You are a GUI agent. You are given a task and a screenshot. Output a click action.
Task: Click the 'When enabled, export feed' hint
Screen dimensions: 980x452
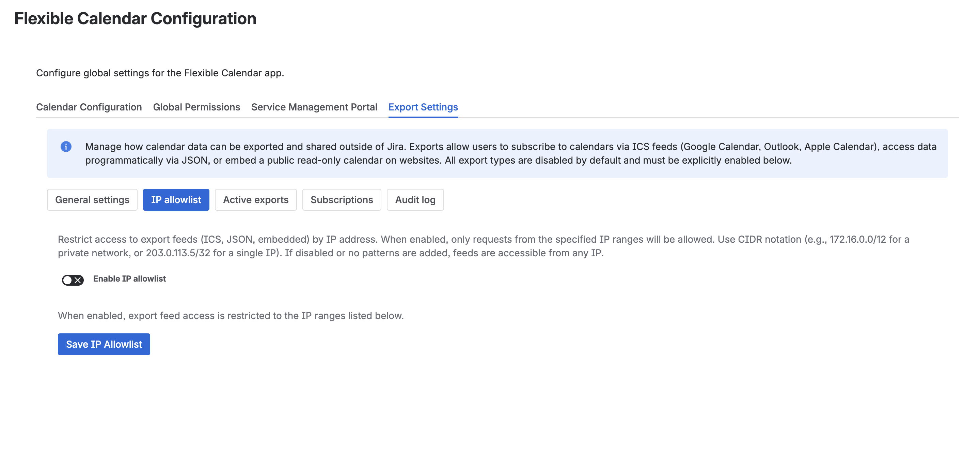point(231,316)
